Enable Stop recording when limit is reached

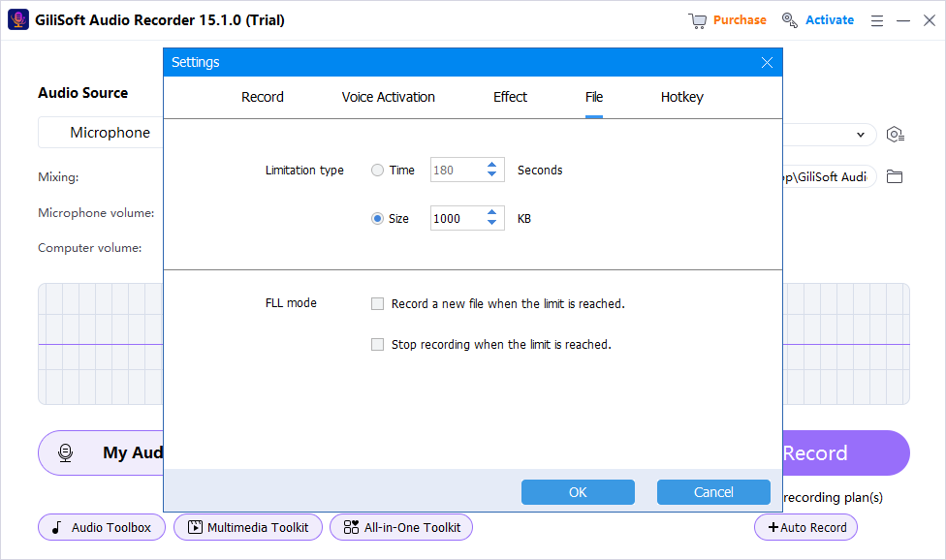[377, 344]
